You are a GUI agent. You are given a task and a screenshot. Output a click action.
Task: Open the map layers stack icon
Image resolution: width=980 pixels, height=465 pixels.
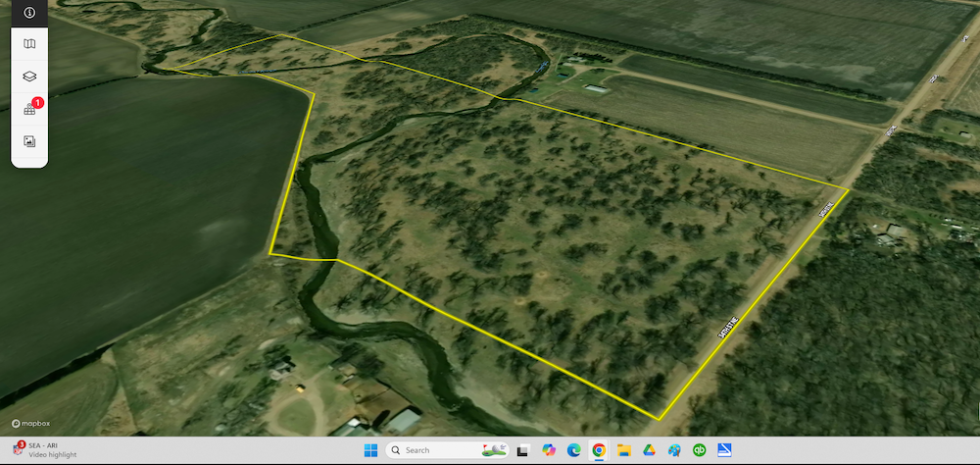coord(29,77)
